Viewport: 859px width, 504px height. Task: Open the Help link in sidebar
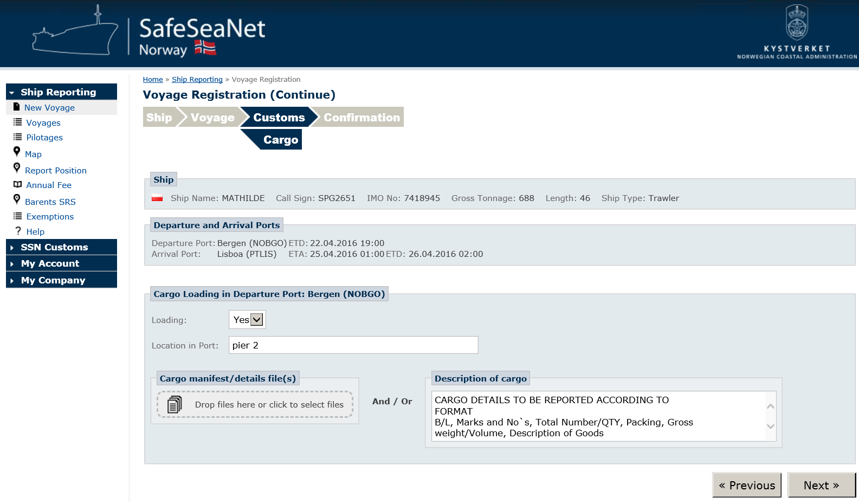pos(35,231)
